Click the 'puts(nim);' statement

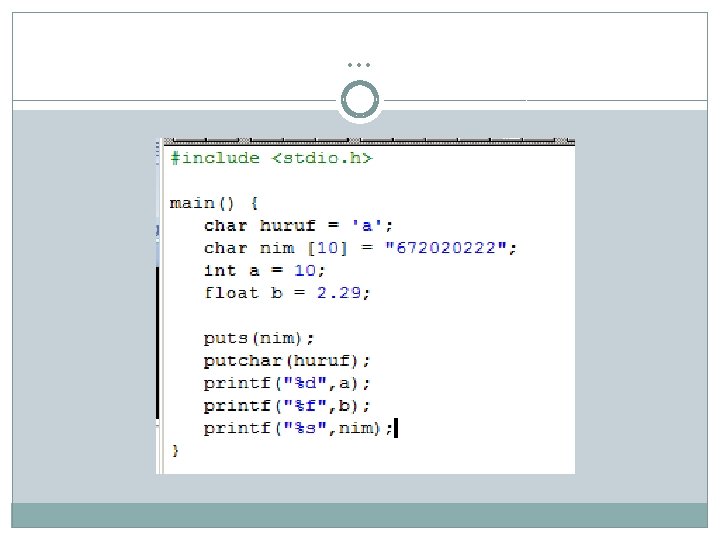(259, 338)
